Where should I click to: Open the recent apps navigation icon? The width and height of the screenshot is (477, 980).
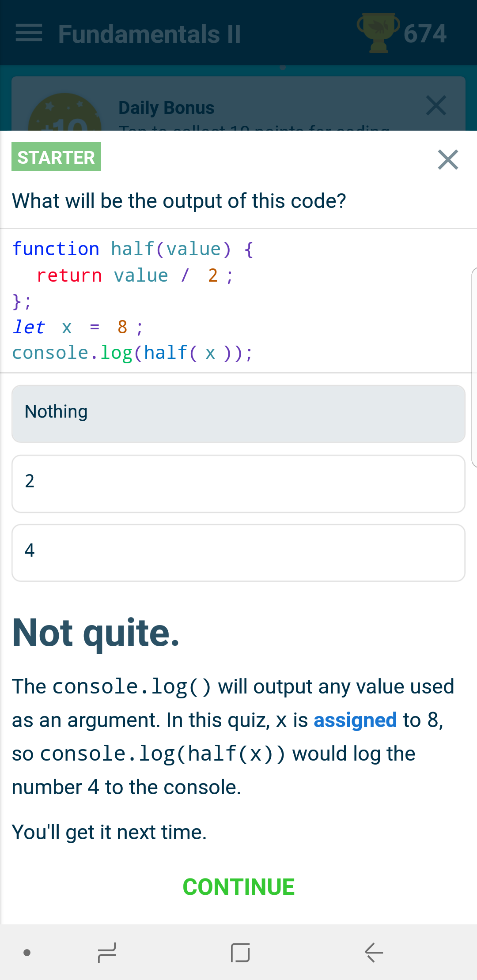(107, 952)
